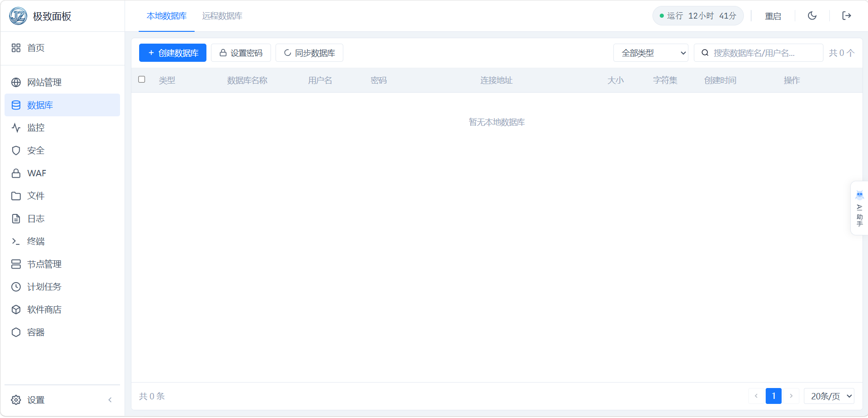Open 软件商店 in the sidebar menu

click(x=62, y=309)
